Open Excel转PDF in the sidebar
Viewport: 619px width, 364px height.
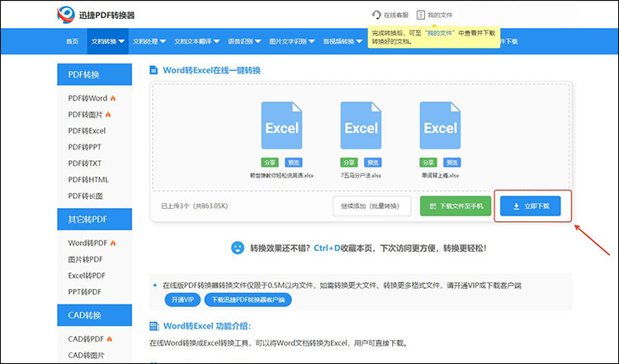[x=87, y=276]
